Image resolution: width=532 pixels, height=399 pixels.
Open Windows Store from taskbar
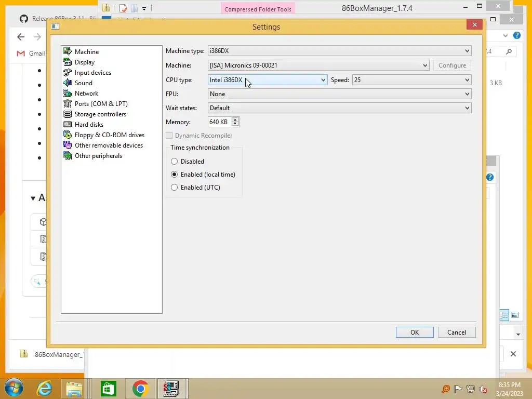pos(109,389)
